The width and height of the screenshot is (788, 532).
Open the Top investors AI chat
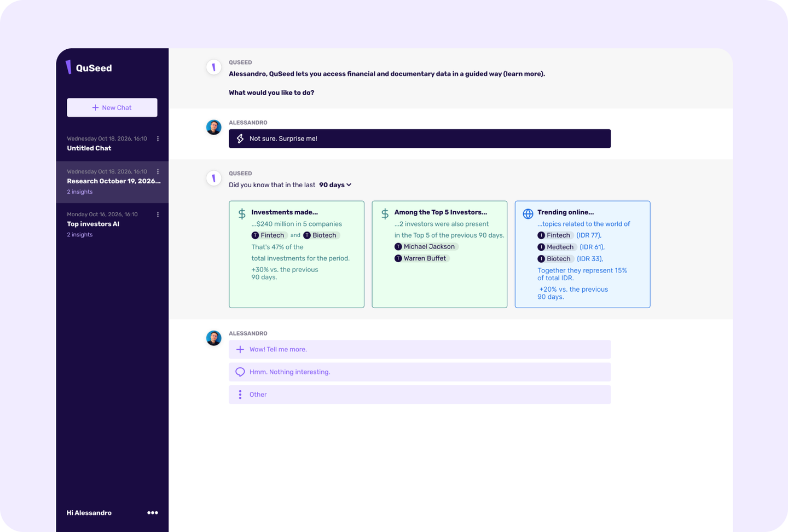click(112, 224)
